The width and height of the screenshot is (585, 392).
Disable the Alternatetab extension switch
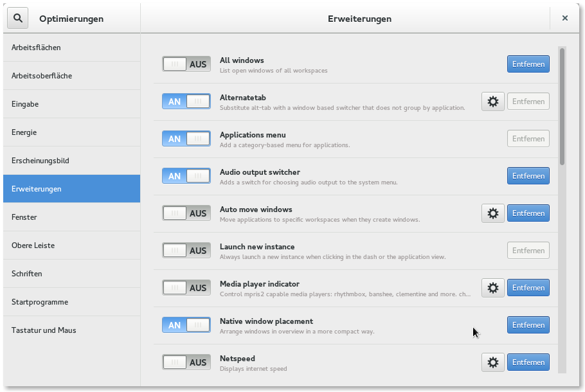pyautogui.click(x=186, y=101)
